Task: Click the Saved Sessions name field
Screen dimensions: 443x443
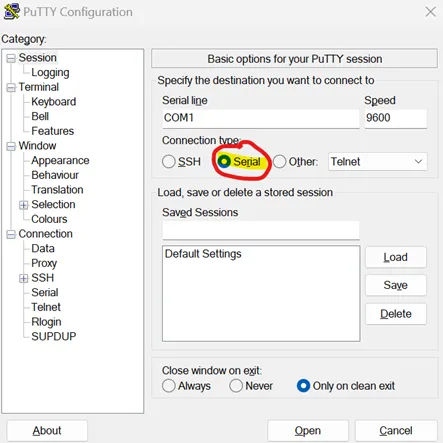Action: click(261, 230)
